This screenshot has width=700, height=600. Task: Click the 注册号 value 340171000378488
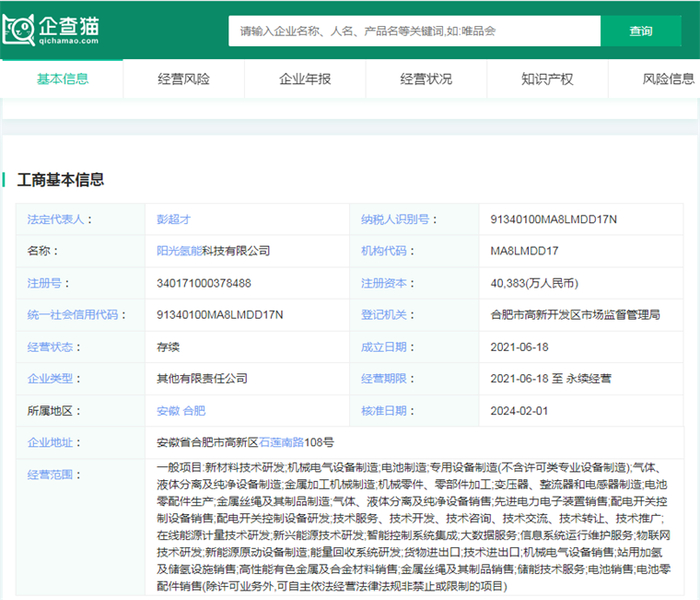pos(204,283)
